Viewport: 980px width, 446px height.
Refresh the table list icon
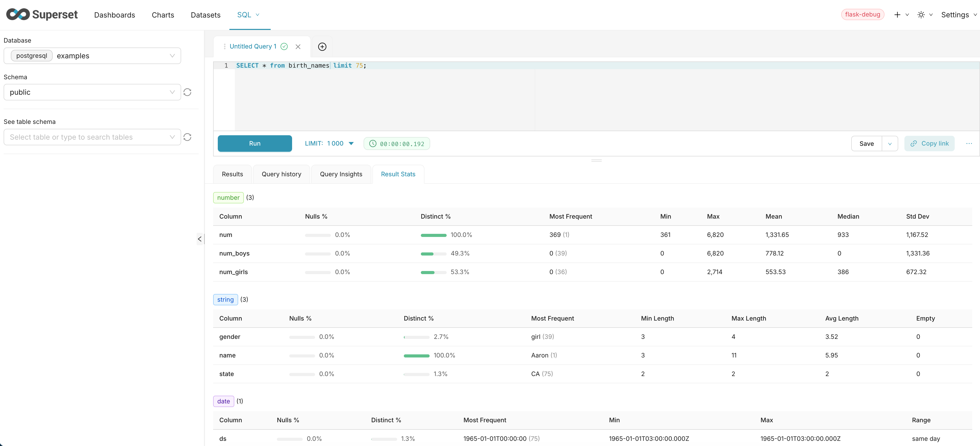pos(187,137)
